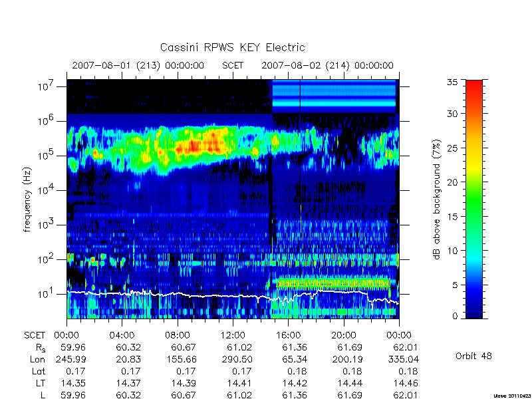
Task: Click the start date '2007-08-01 (213) 00:00:00'
Action: pyautogui.click(x=138, y=65)
